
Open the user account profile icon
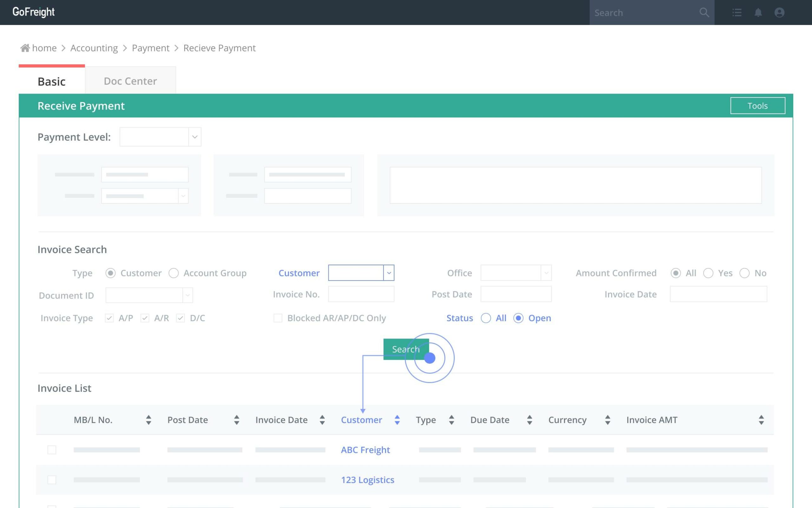pyautogui.click(x=779, y=12)
